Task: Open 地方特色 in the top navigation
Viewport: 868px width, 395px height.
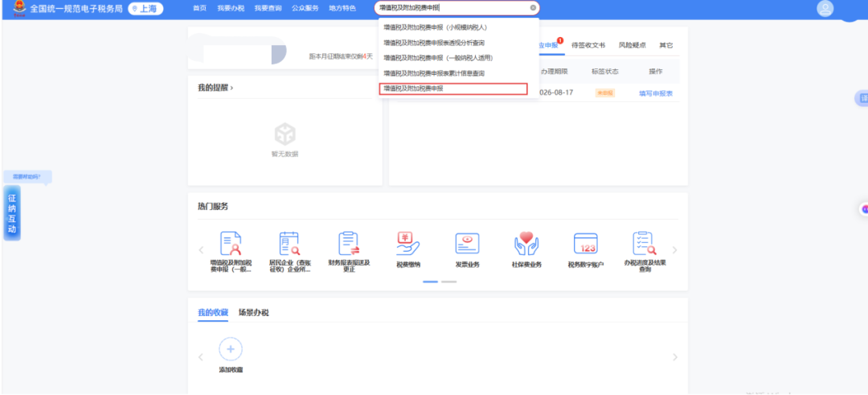Action: tap(342, 8)
